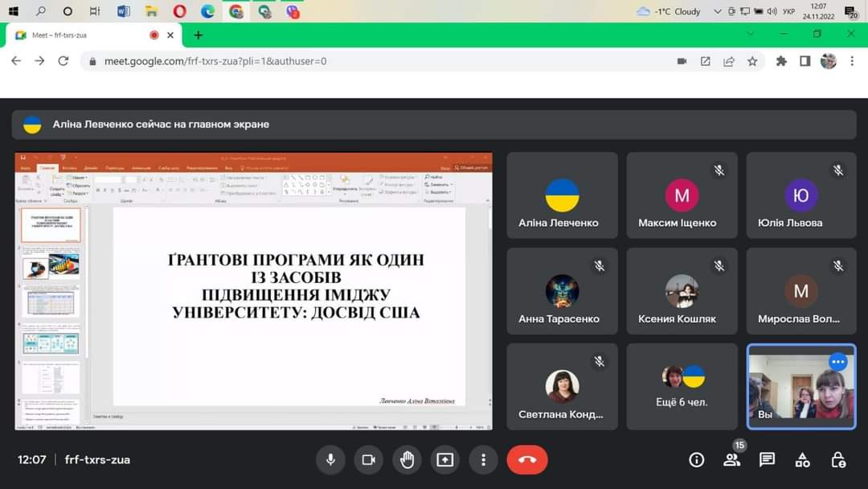This screenshot has width=868, height=489.
Task: Click the red leave call button
Action: click(x=527, y=460)
